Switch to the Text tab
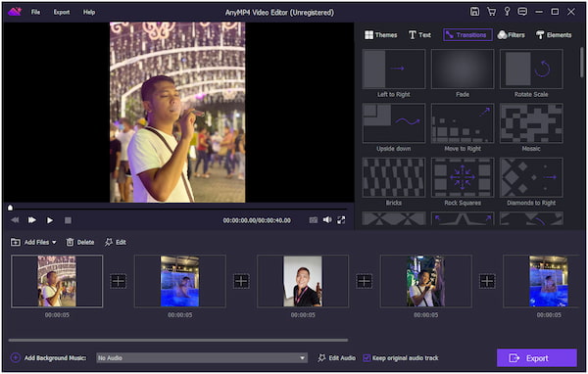Image resolution: width=588 pixels, height=374 pixels. tap(419, 35)
